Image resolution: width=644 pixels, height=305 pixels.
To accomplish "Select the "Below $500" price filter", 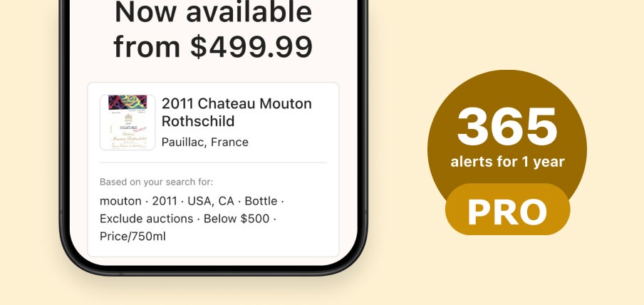I will (x=237, y=219).
